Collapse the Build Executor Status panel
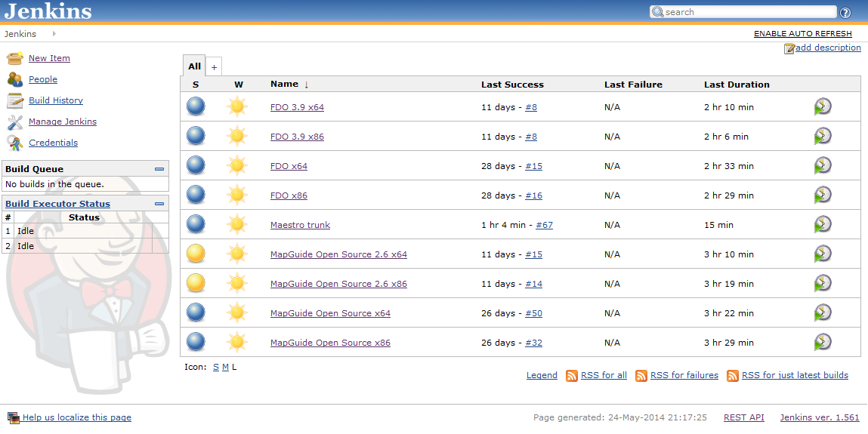The width and height of the screenshot is (868, 434). [159, 204]
